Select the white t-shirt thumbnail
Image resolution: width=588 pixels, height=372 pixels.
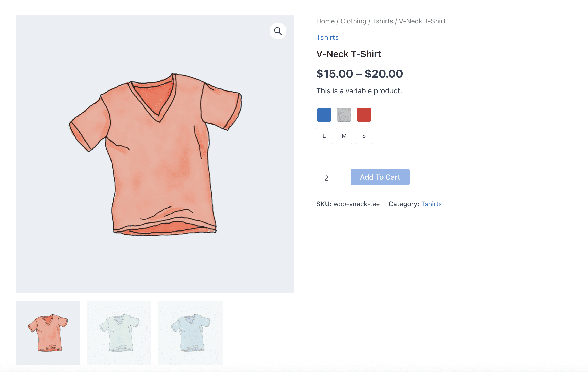pyautogui.click(x=119, y=333)
